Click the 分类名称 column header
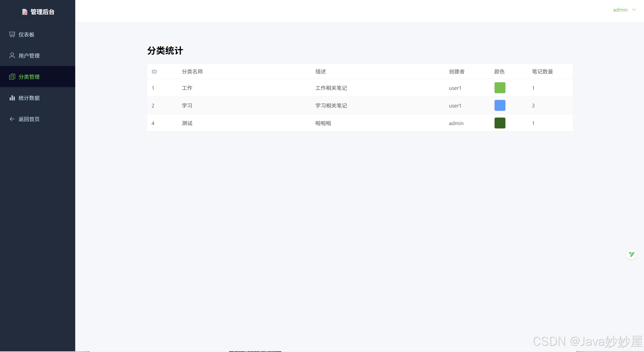644x352 pixels. (x=192, y=72)
